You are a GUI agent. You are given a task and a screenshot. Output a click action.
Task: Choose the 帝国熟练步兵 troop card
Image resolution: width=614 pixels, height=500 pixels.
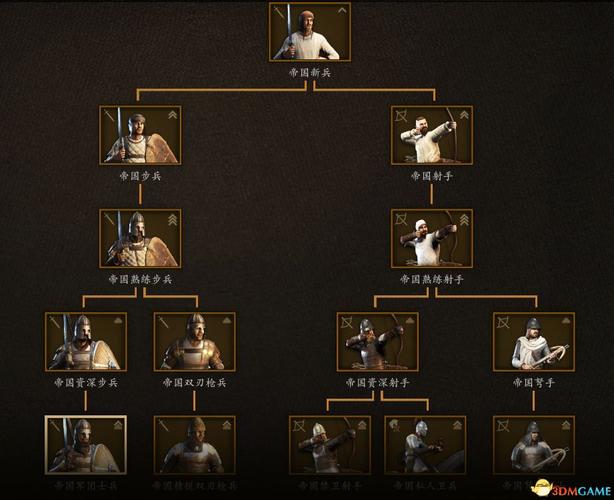140,238
